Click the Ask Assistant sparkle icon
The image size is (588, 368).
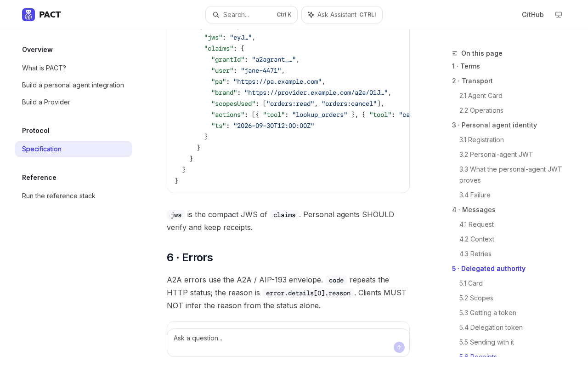coord(311,15)
